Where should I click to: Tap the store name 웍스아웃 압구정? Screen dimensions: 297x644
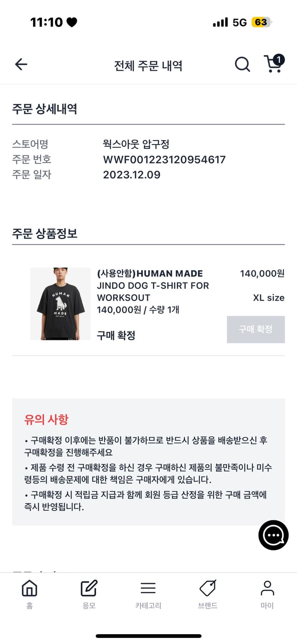click(136, 144)
